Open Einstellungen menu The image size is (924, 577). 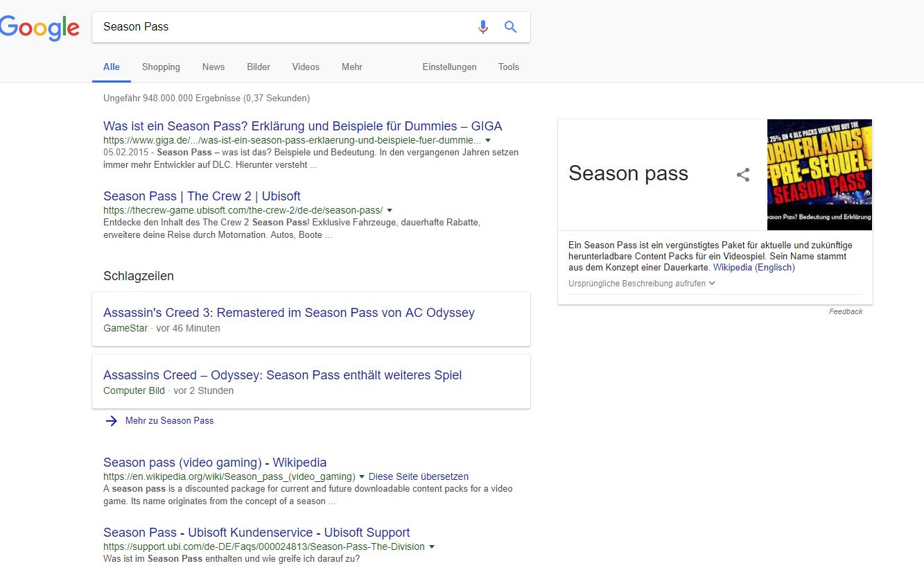[450, 67]
